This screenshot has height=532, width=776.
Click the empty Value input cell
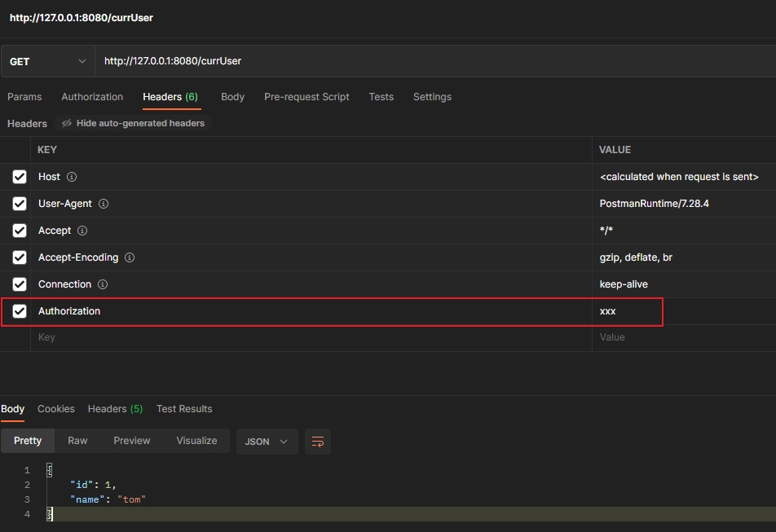pos(684,337)
